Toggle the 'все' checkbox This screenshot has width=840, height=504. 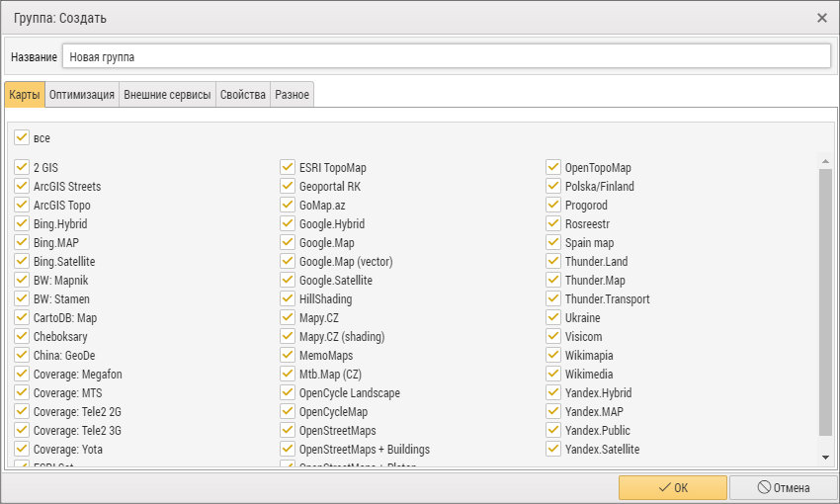click(22, 137)
